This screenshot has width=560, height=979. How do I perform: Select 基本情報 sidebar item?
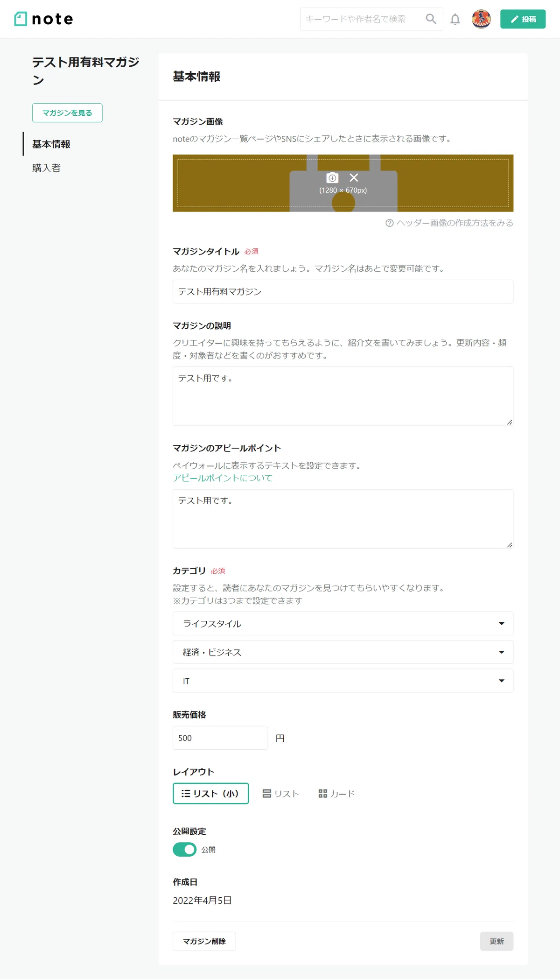coord(51,144)
